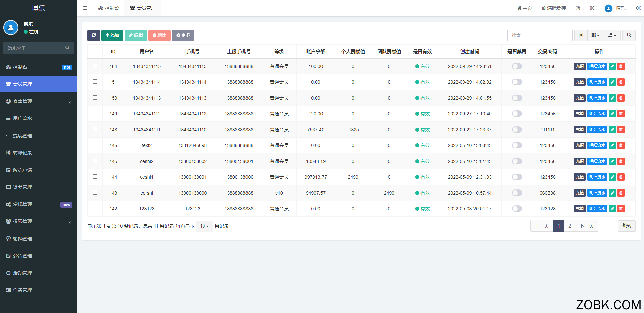The image size is (644, 313).
Task: Check the row checkbox for ID 164
Action: click(95, 66)
